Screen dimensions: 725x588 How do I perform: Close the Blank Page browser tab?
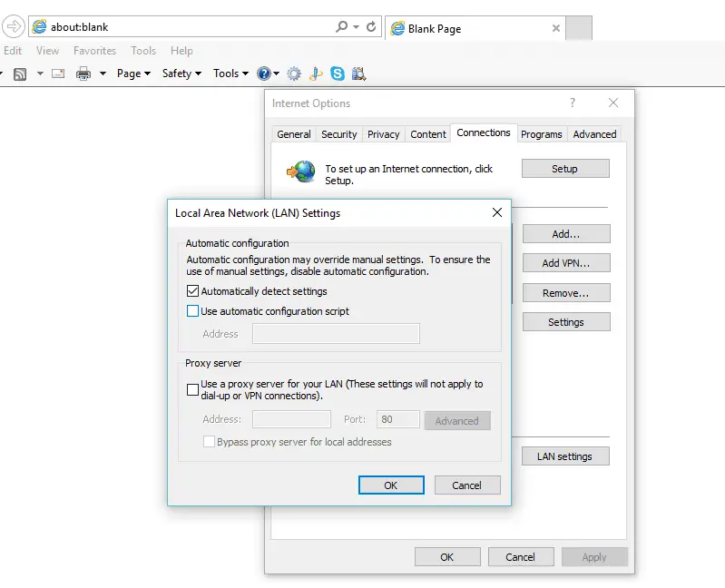tap(556, 28)
